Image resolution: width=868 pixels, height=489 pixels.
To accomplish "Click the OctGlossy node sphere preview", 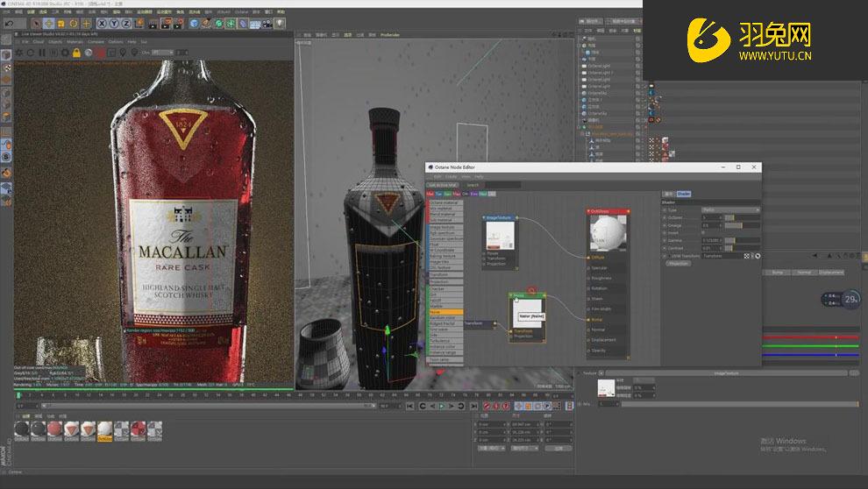I will [608, 233].
